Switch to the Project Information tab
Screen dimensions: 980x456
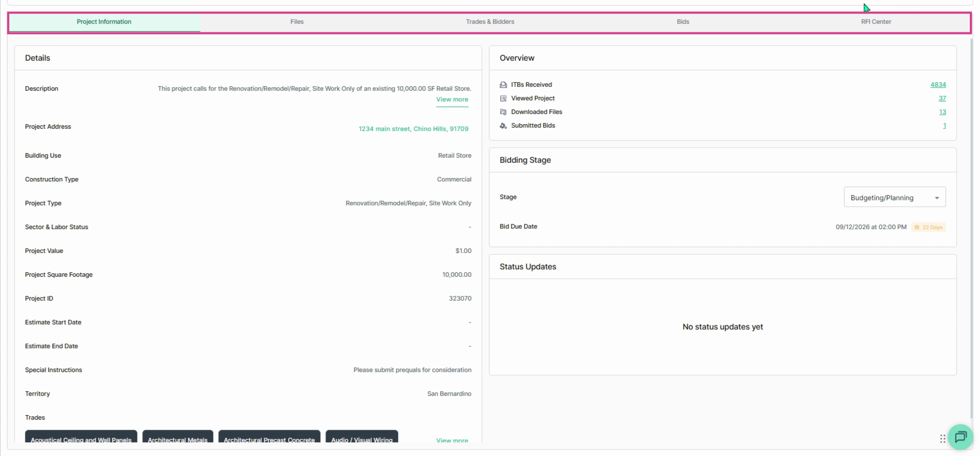(x=104, y=22)
